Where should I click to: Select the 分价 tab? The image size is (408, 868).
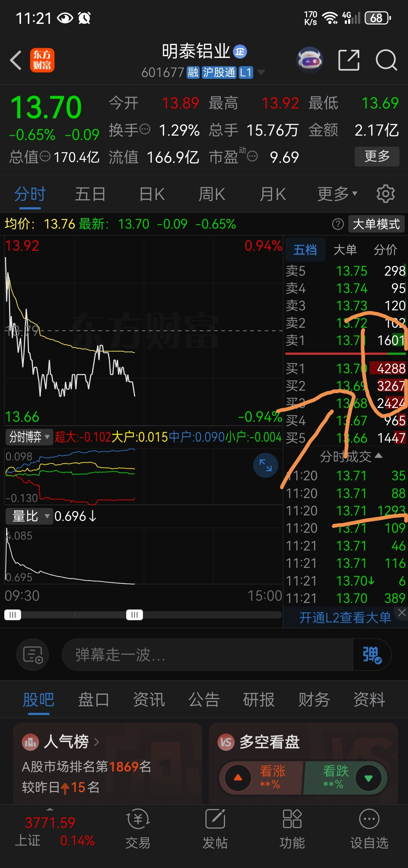(x=386, y=250)
